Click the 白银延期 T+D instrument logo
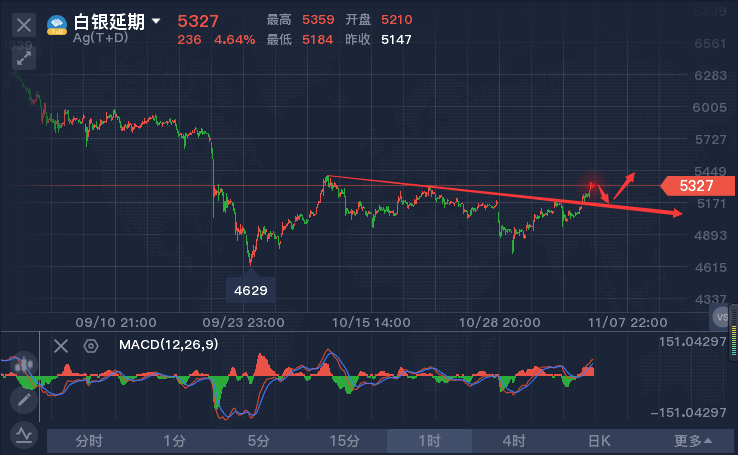Screen dimensions: 738x455 pyautogui.click(x=58, y=24)
